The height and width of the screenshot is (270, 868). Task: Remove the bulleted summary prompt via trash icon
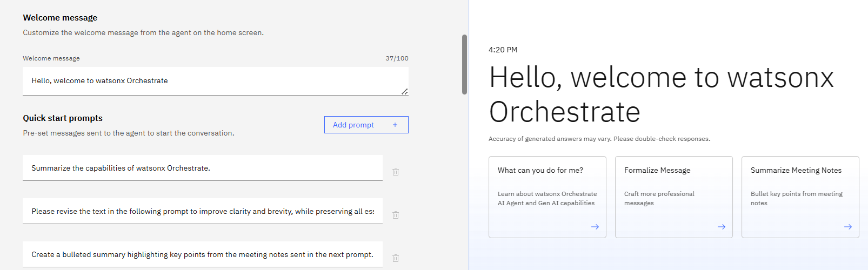pos(396,258)
